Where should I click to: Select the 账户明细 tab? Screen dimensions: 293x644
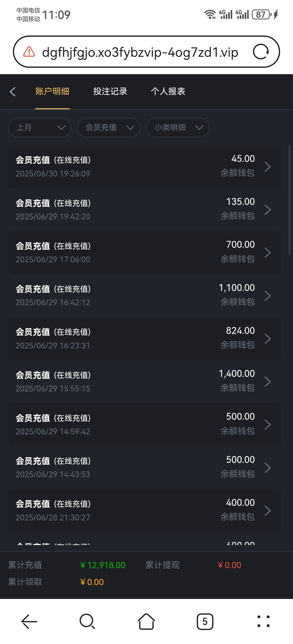(52, 92)
